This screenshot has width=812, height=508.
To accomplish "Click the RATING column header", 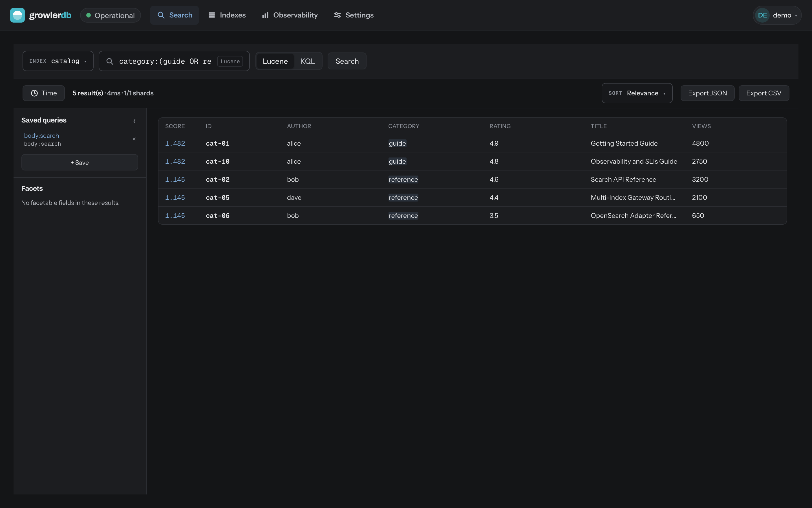I will pyautogui.click(x=500, y=126).
